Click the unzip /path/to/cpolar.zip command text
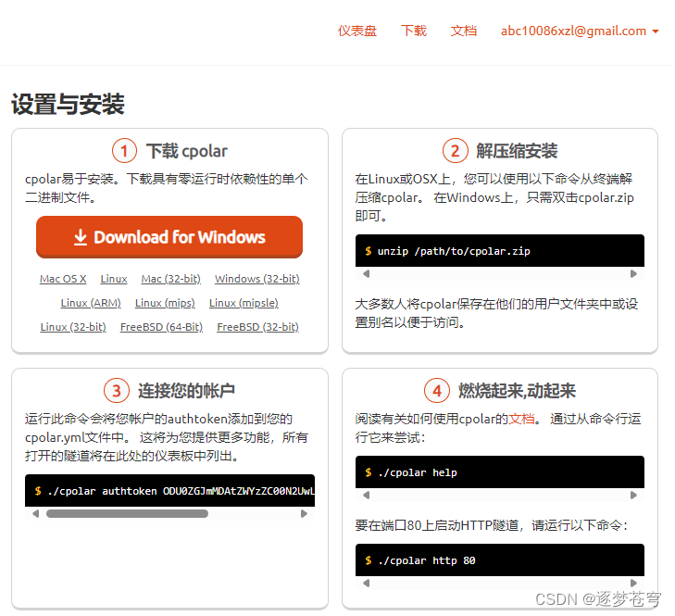 tap(456, 252)
